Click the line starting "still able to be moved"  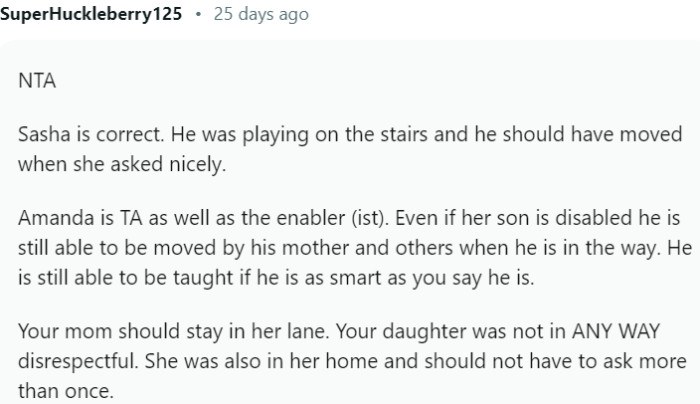click(x=355, y=248)
